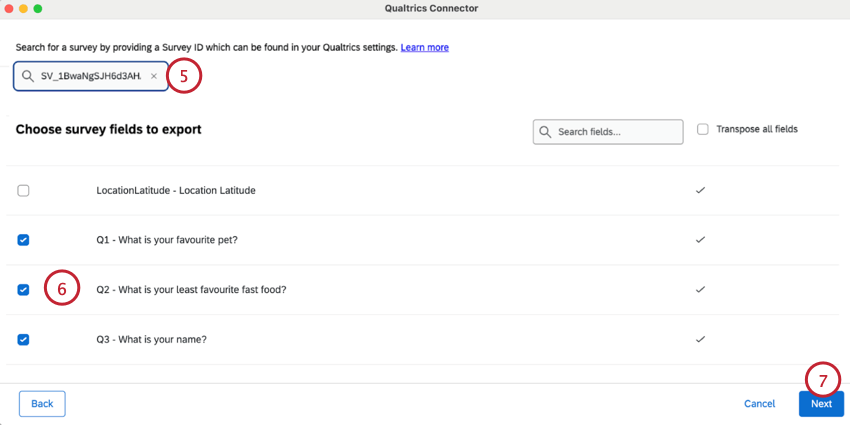Select the 'LocationLatitude - Location Latitude' label
850x425 pixels.
click(176, 191)
